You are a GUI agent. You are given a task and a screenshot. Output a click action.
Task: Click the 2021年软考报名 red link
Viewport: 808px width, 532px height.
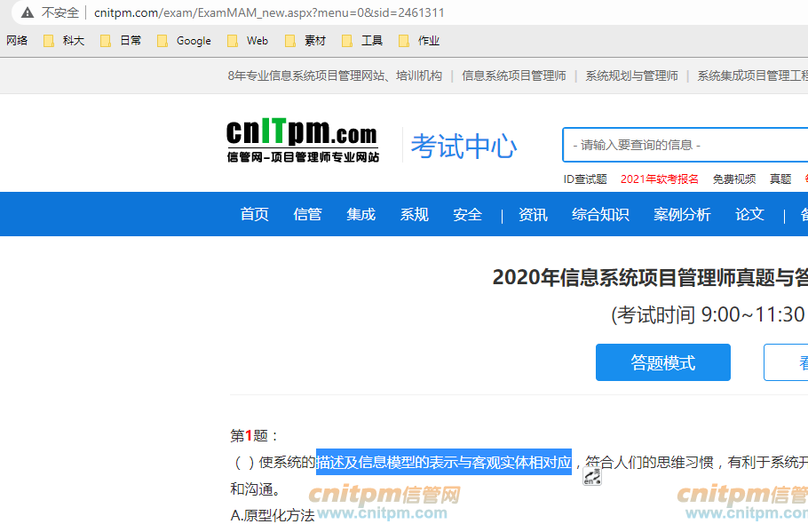tap(659, 179)
